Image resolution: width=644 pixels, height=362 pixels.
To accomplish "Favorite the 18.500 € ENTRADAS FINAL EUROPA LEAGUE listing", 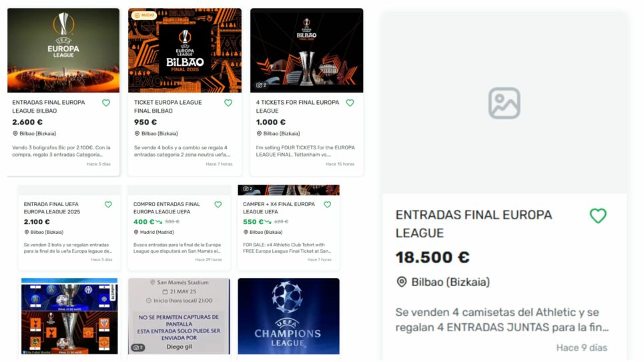I will pos(598,216).
